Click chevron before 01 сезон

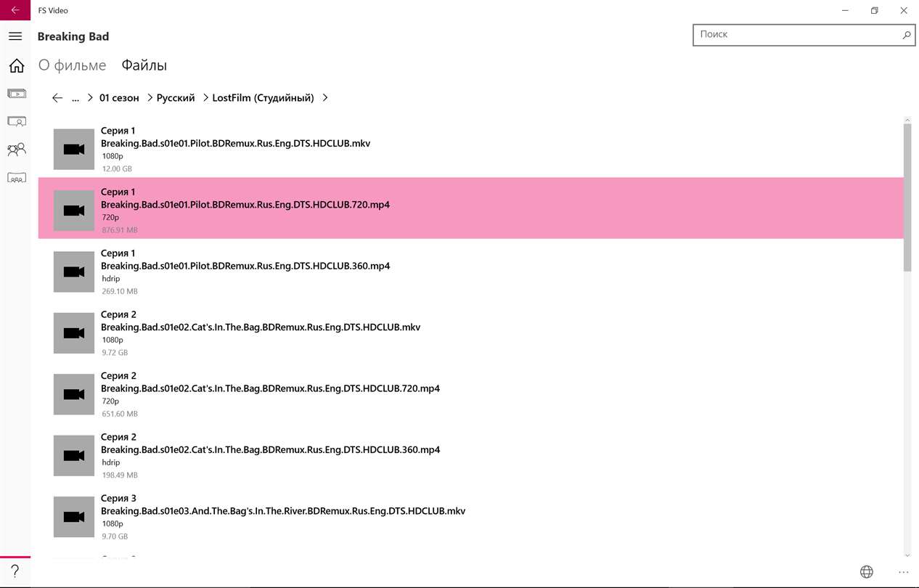click(x=90, y=98)
